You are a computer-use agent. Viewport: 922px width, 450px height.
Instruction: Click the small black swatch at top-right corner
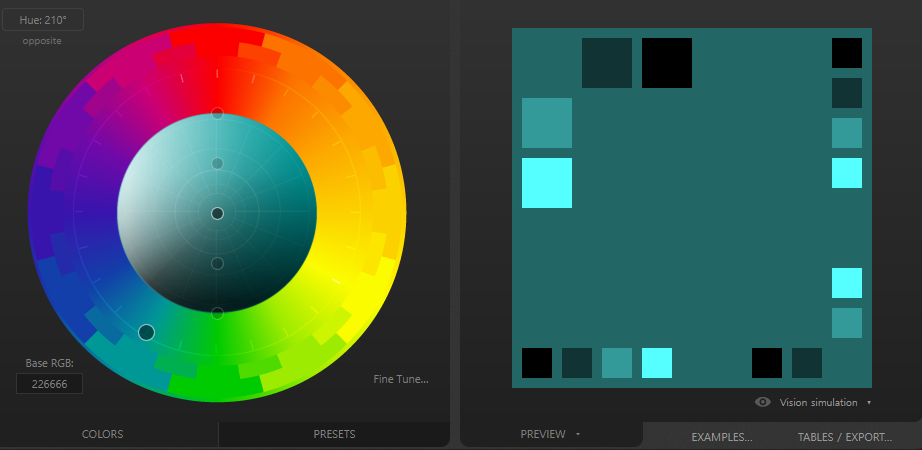pyautogui.click(x=847, y=53)
